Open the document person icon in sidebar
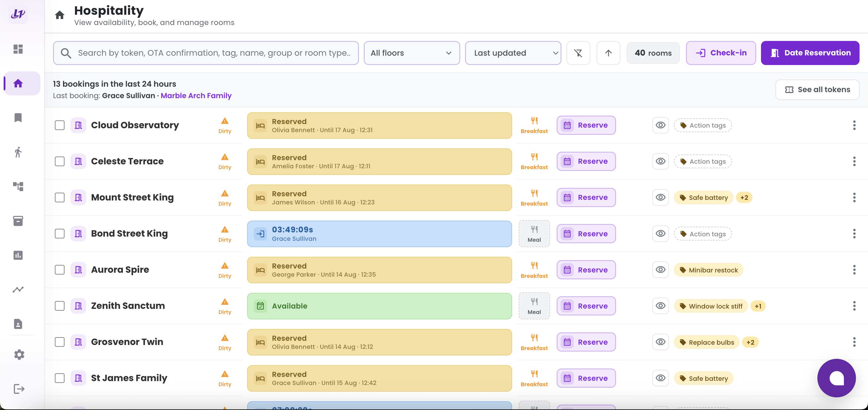This screenshot has height=410, width=868. point(18,324)
